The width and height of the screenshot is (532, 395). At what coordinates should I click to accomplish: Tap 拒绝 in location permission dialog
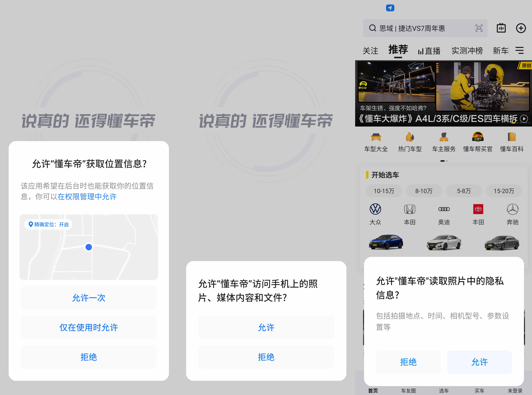click(89, 357)
